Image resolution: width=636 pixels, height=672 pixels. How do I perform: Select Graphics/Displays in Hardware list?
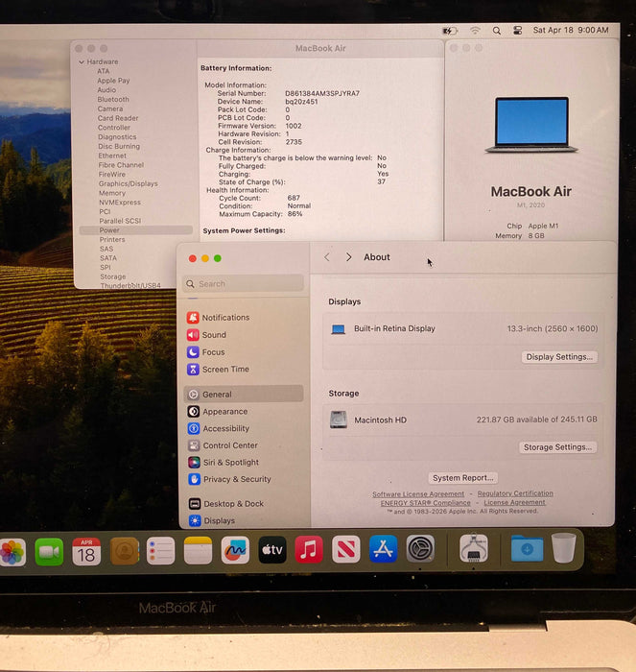128,183
